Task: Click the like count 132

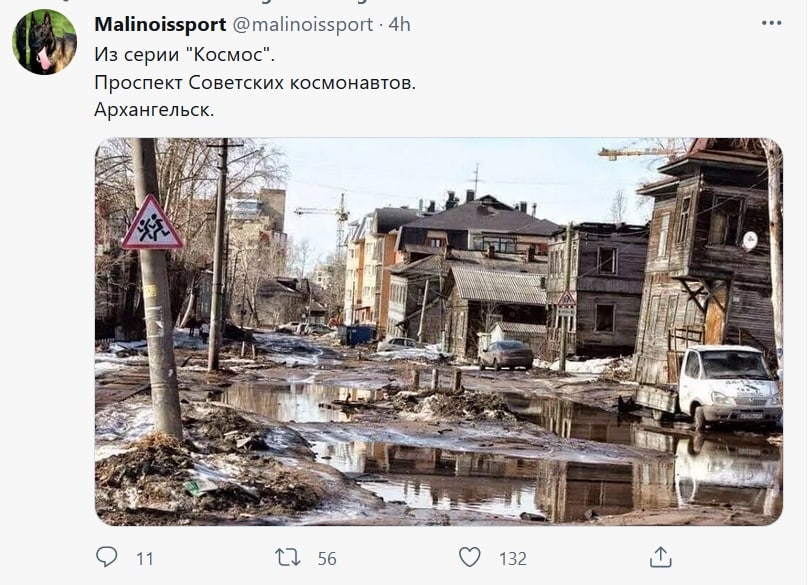Action: [512, 559]
